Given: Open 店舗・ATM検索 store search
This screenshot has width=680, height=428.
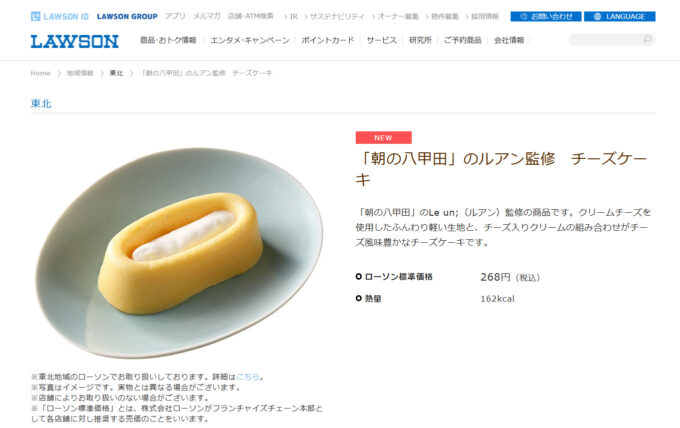Looking at the screenshot, I should (251, 16).
